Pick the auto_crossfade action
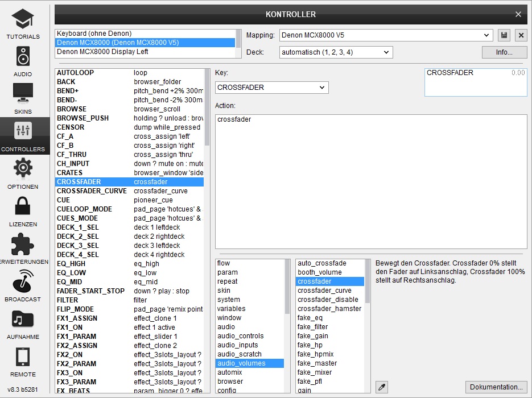Viewport: 532px width, 398px height. (x=330, y=263)
